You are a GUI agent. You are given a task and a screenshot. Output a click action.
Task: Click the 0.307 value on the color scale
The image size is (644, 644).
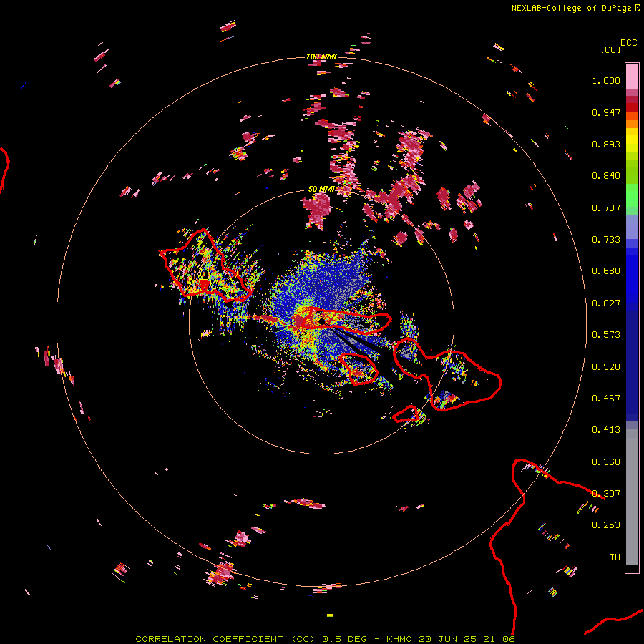pos(606,494)
